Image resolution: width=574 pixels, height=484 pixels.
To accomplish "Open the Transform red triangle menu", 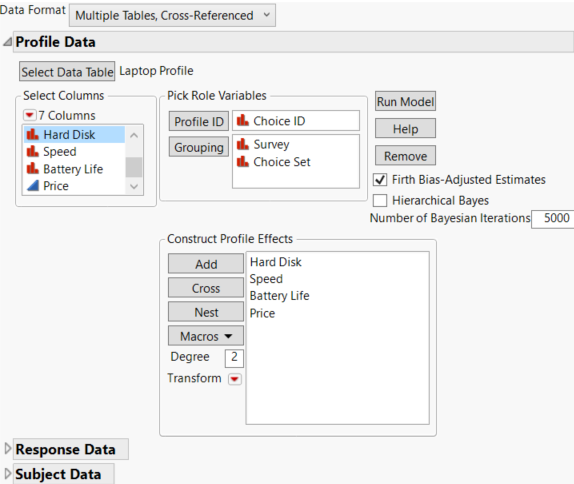I will point(234,379).
